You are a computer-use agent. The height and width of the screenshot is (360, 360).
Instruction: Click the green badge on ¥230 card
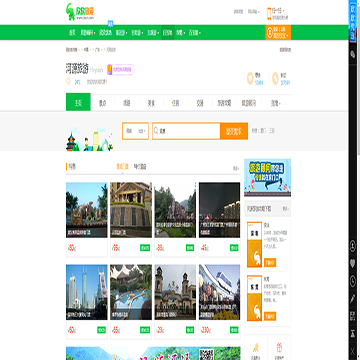[x=234, y=330]
